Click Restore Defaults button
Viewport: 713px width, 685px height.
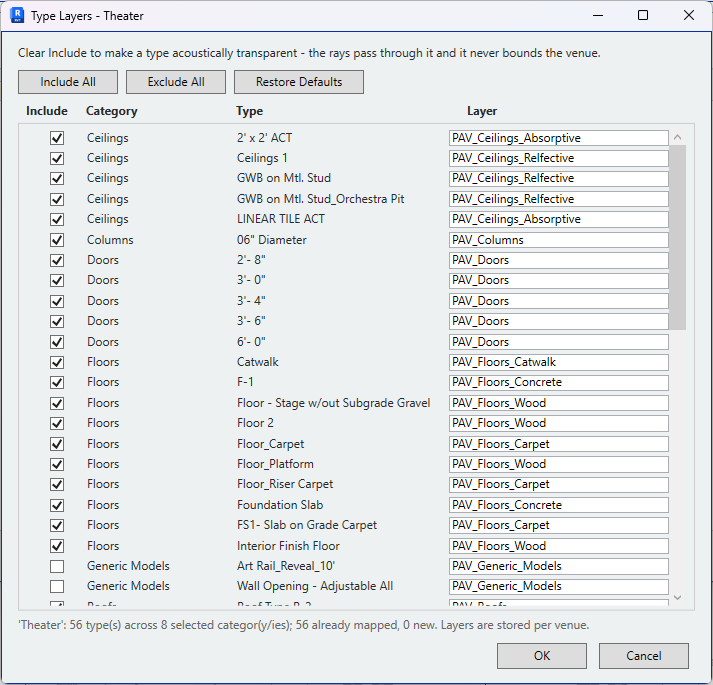tap(299, 82)
